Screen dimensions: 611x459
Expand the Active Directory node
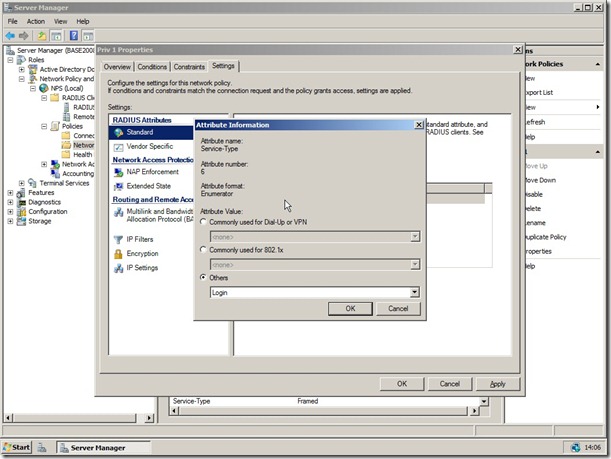22,69
